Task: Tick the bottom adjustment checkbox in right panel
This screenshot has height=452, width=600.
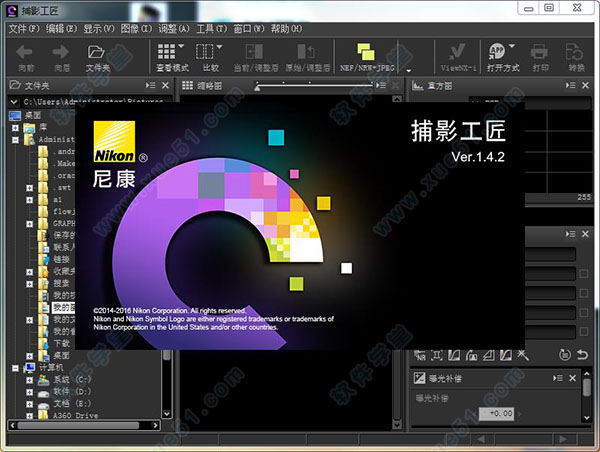Action: [584, 331]
